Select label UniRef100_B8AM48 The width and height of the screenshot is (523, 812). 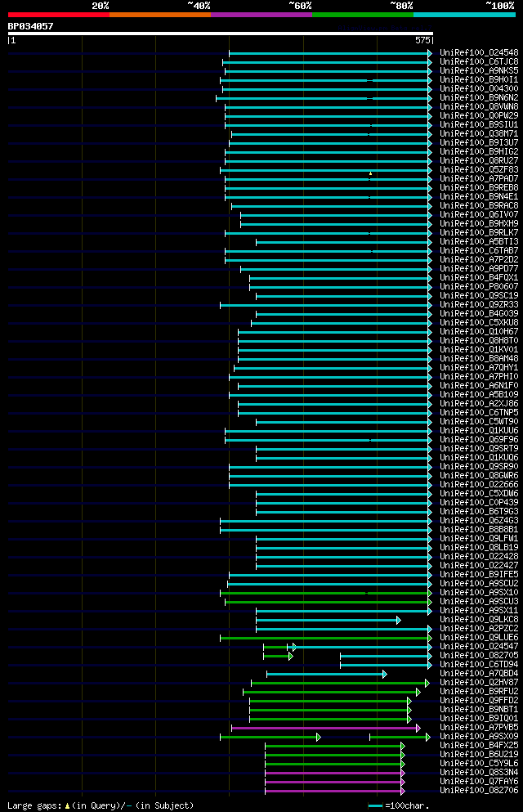(479, 358)
